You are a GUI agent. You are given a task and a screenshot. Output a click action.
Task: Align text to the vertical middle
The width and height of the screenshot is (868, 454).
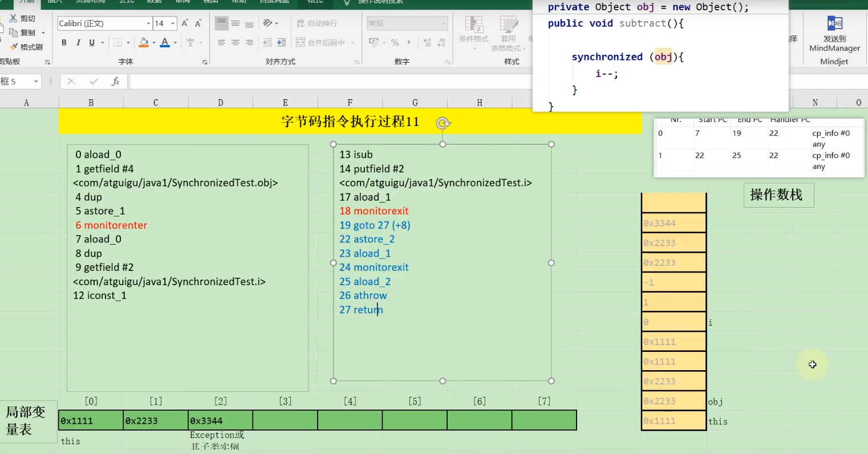click(235, 23)
